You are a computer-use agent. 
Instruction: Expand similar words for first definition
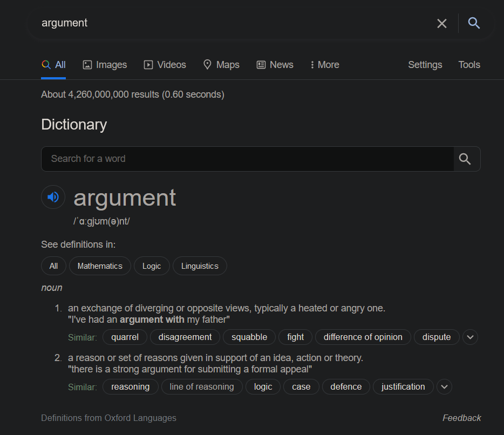[470, 337]
